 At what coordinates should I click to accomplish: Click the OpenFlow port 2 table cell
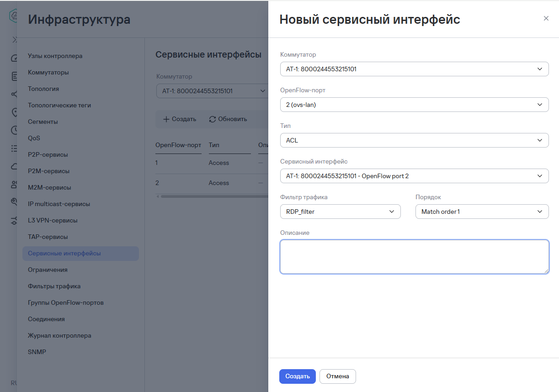click(x=157, y=183)
